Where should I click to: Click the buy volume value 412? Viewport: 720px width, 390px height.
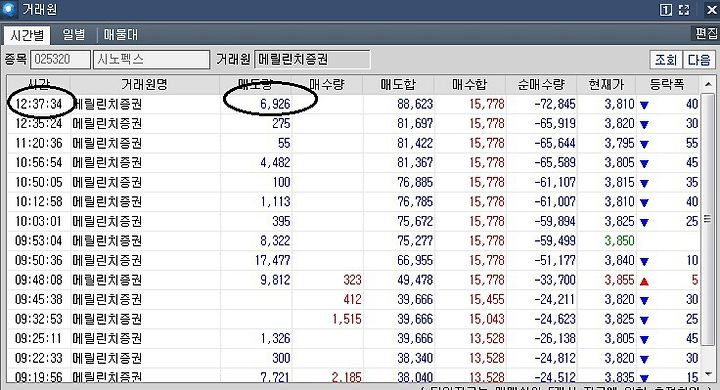(x=353, y=300)
